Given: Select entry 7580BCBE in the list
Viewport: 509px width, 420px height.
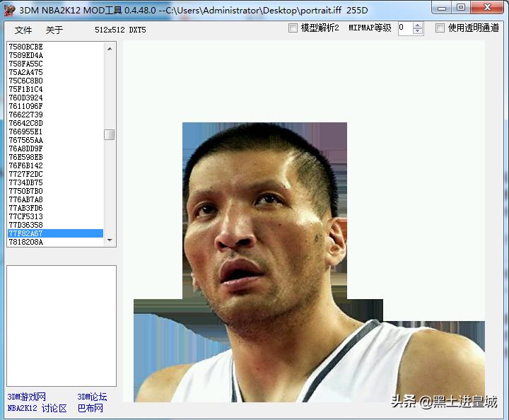Looking at the screenshot, I should 55,47.
